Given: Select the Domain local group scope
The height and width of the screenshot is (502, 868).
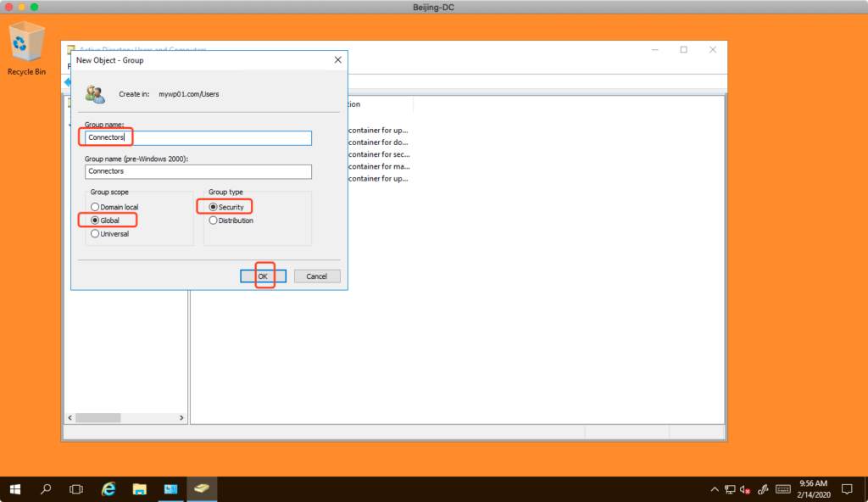Looking at the screenshot, I should coord(95,208).
